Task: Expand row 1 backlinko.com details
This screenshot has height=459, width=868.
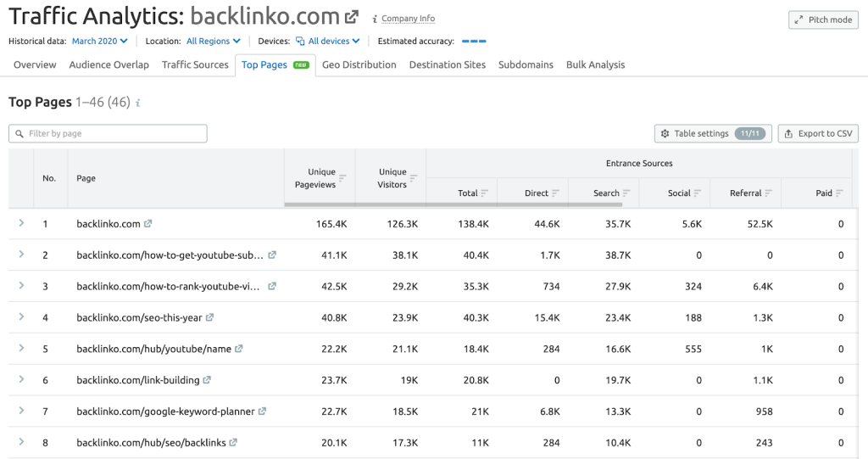Action: 21,223
